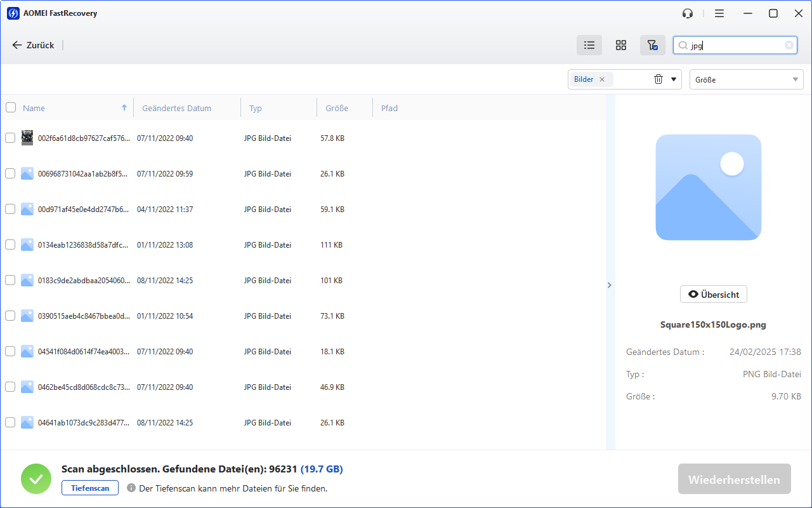Switch to list view

point(589,45)
